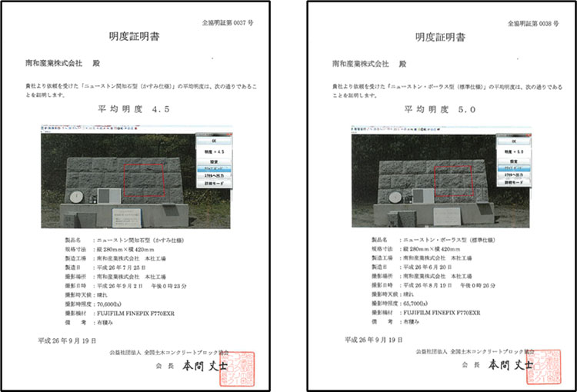Click 南和産業株式会社 殿 addressee on left certificate
Screen dimensions: 577x392
(x=62, y=63)
